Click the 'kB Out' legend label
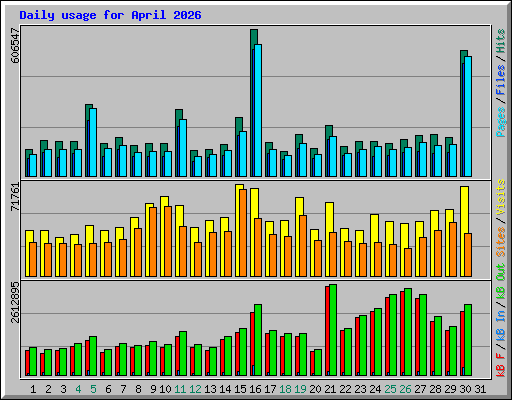The height and width of the screenshot is (400, 512). tap(501, 281)
